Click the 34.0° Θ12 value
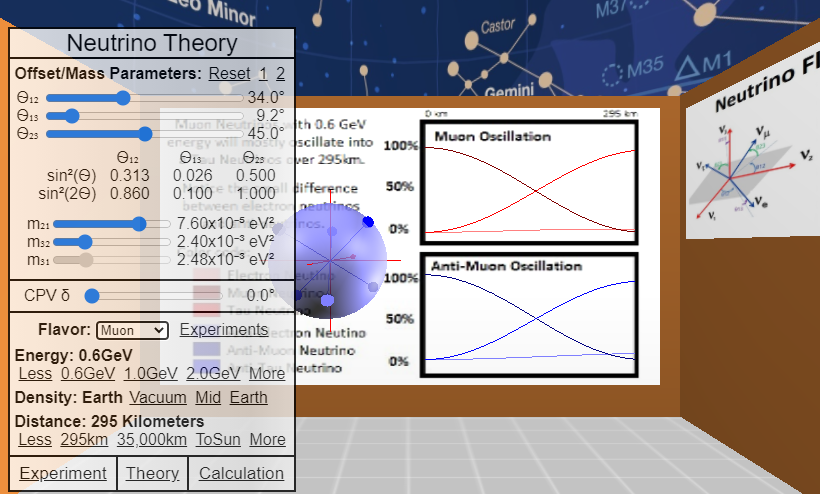This screenshot has width=820, height=494. point(266,98)
